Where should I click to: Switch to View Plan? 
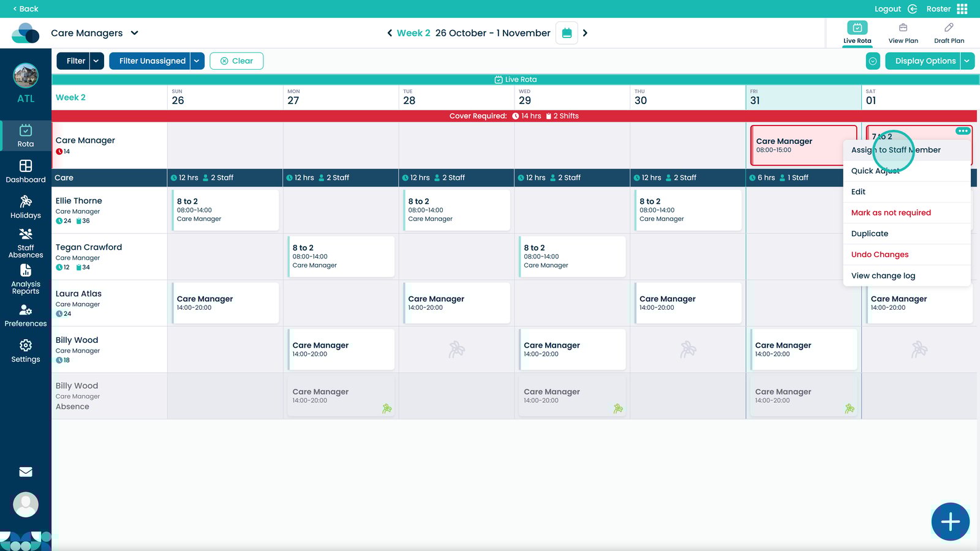903,33
